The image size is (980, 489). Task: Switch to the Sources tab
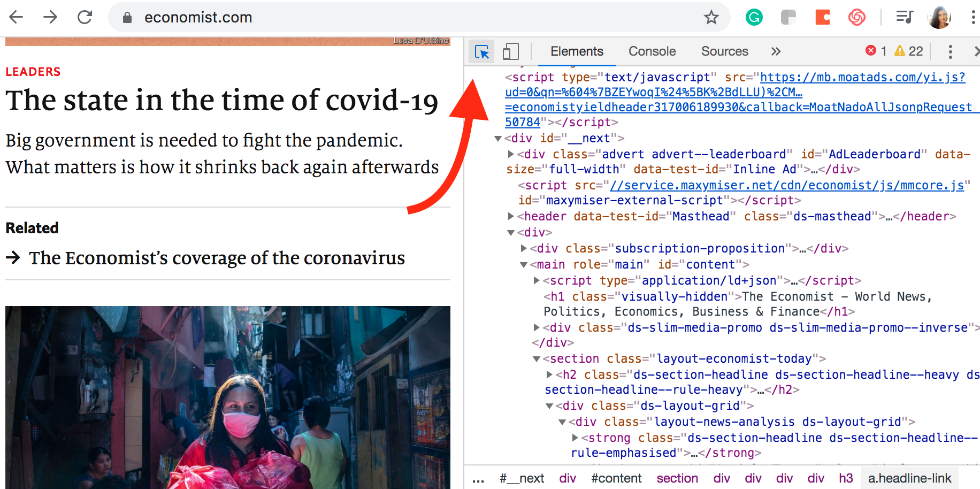[x=724, y=51]
